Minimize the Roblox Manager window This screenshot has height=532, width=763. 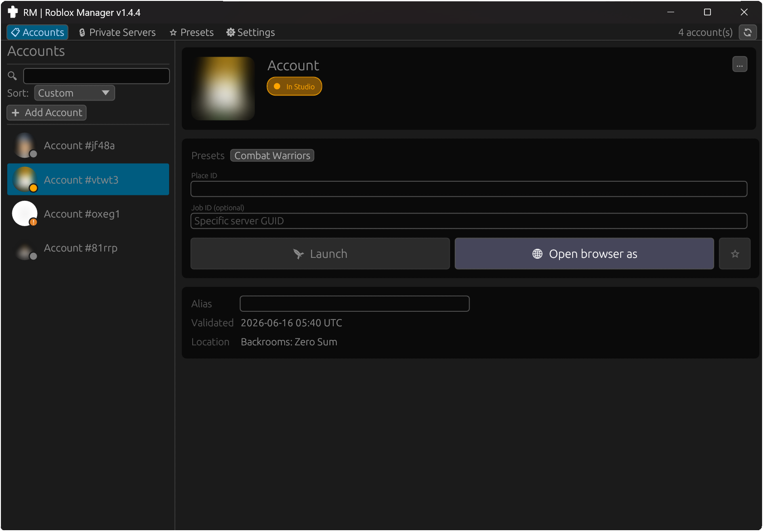coord(671,12)
